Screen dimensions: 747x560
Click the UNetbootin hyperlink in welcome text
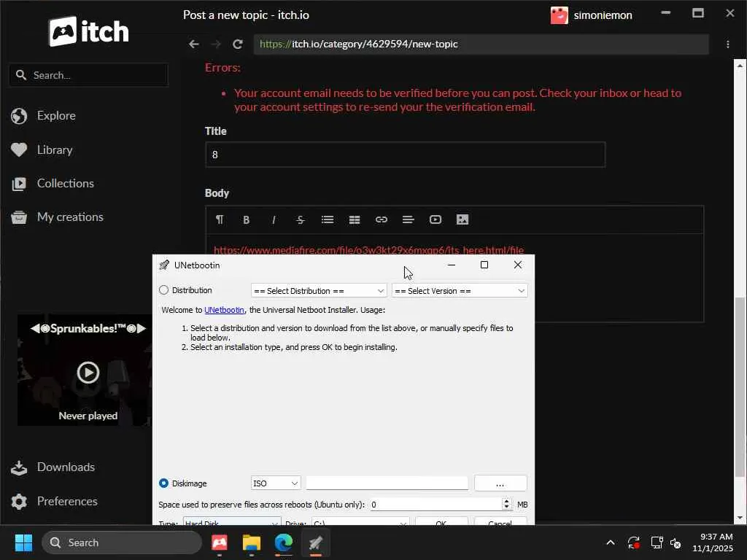(x=225, y=310)
